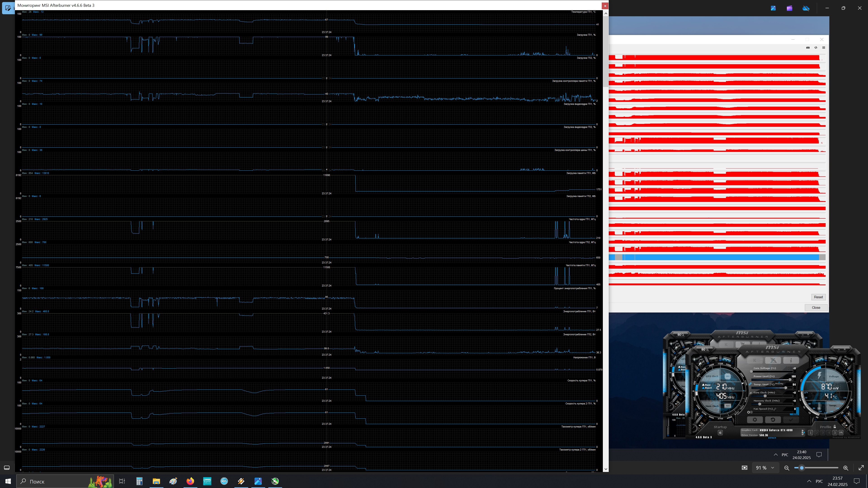Open the Calculator taskbar icon
This screenshot has height=488, width=868.
(x=139, y=481)
